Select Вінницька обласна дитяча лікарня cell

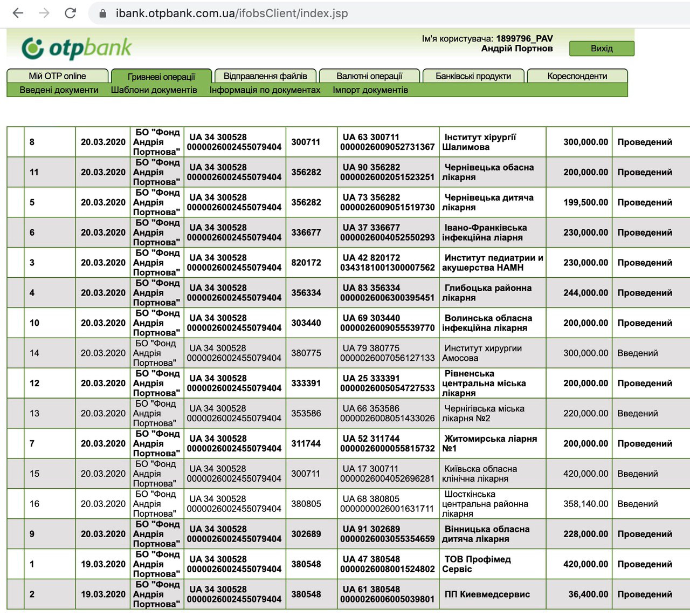[493, 535]
